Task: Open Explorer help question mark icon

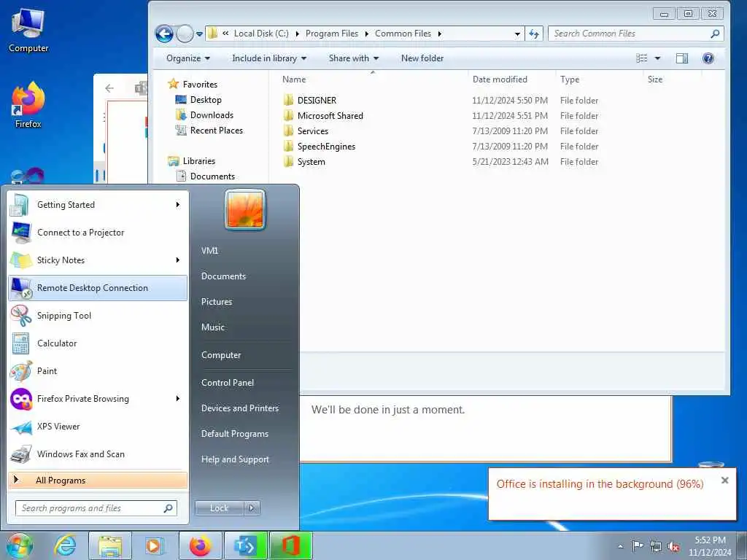Action: (708, 58)
